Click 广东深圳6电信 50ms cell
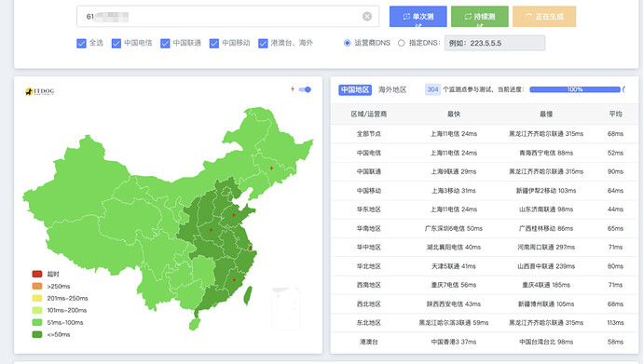 454,228
